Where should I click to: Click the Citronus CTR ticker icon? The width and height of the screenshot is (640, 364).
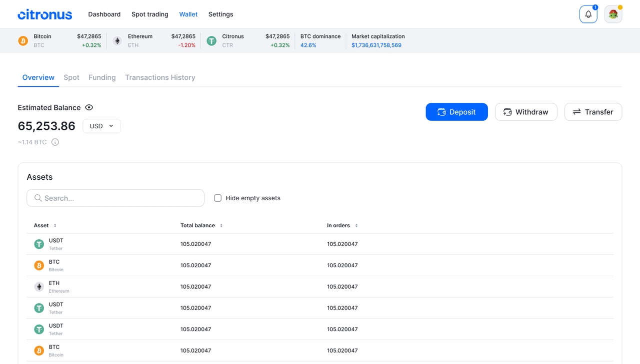coord(211,41)
